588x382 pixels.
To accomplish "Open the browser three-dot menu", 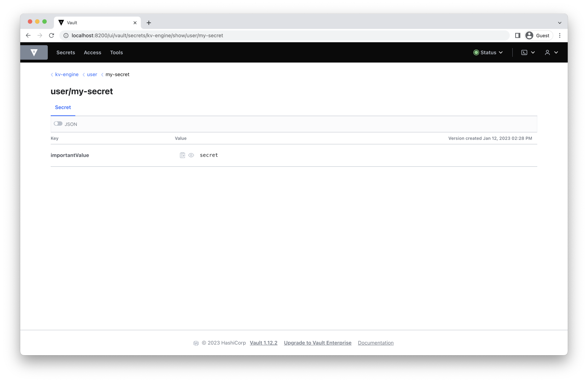I will (x=560, y=36).
